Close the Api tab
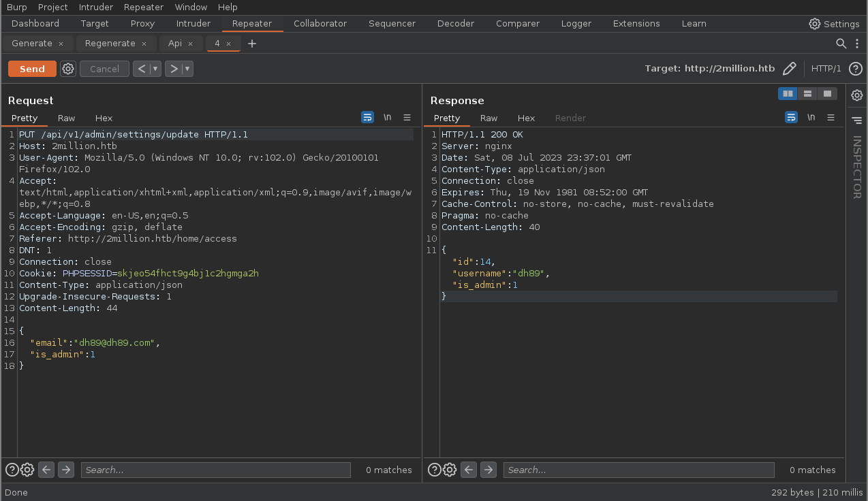 tap(191, 44)
